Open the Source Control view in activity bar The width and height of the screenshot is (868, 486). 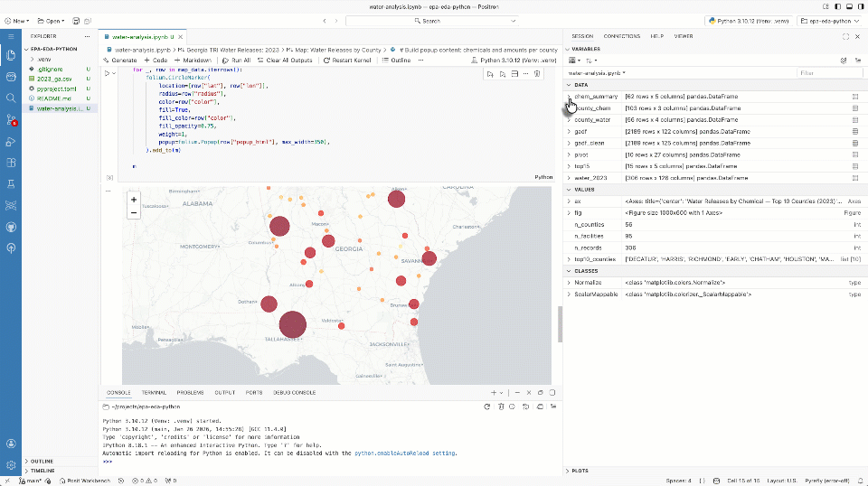(11, 118)
